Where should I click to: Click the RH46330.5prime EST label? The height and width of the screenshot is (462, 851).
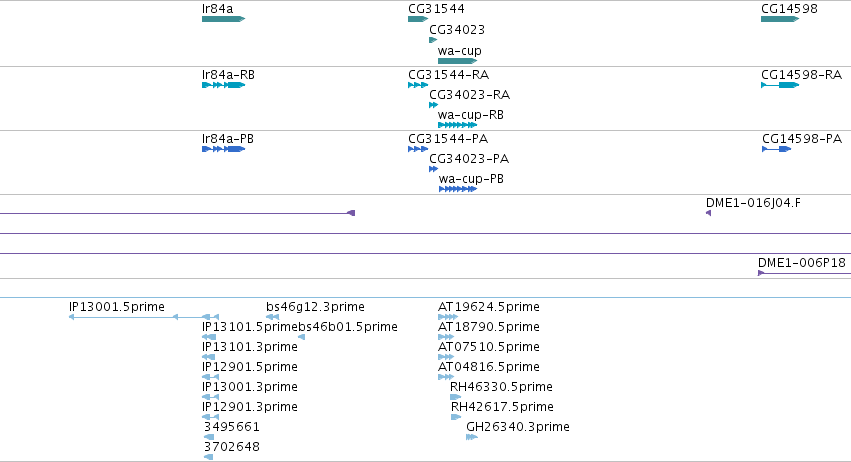[501, 387]
